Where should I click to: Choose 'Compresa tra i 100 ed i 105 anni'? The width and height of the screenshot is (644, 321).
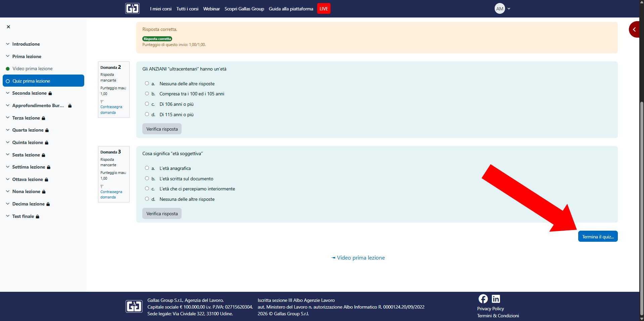[147, 94]
